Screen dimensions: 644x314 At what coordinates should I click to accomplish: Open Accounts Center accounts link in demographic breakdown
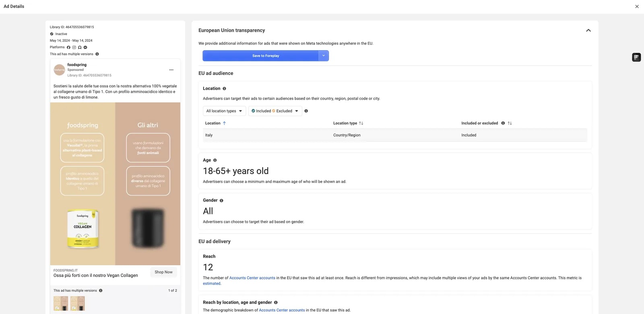[x=282, y=310]
